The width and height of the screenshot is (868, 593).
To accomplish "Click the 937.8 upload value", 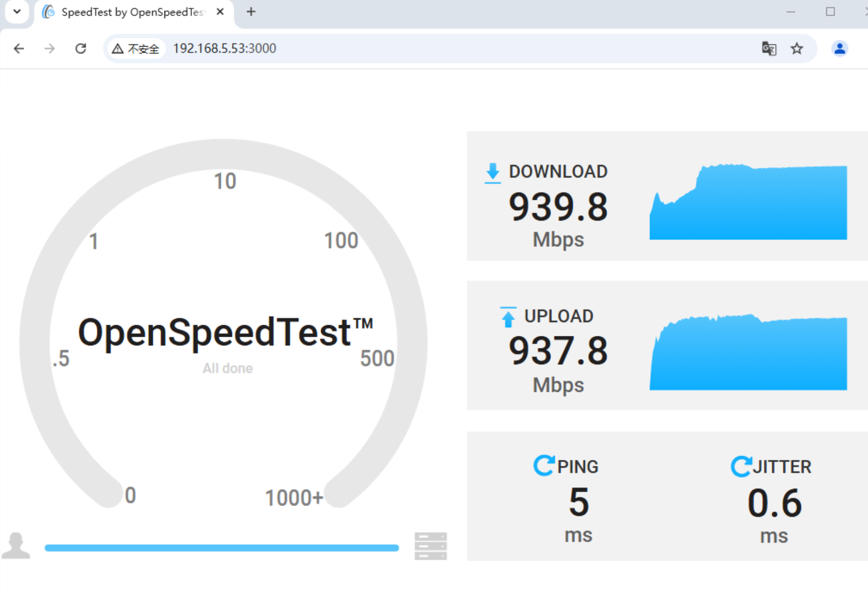I will [x=558, y=351].
